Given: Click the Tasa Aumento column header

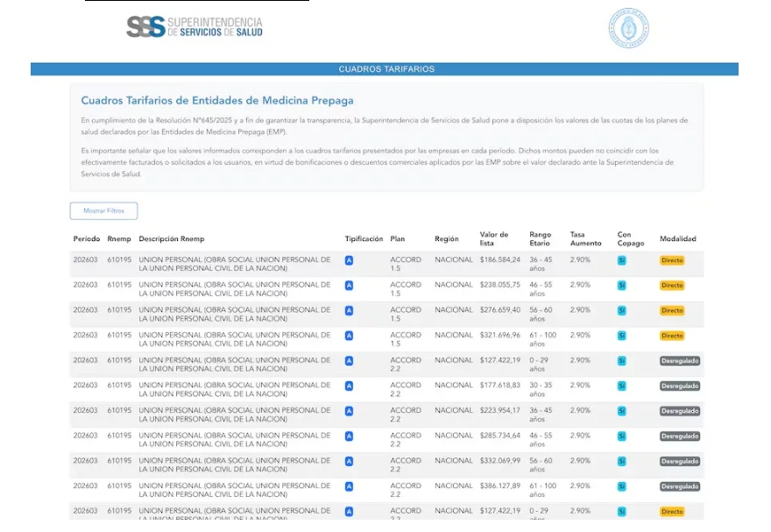Looking at the screenshot, I should point(585,239).
